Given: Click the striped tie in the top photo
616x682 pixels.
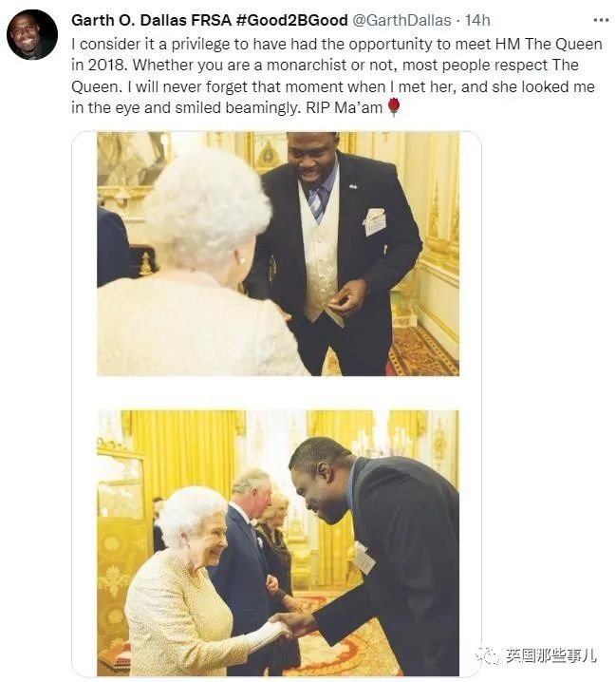Looking at the screenshot, I should [317, 203].
